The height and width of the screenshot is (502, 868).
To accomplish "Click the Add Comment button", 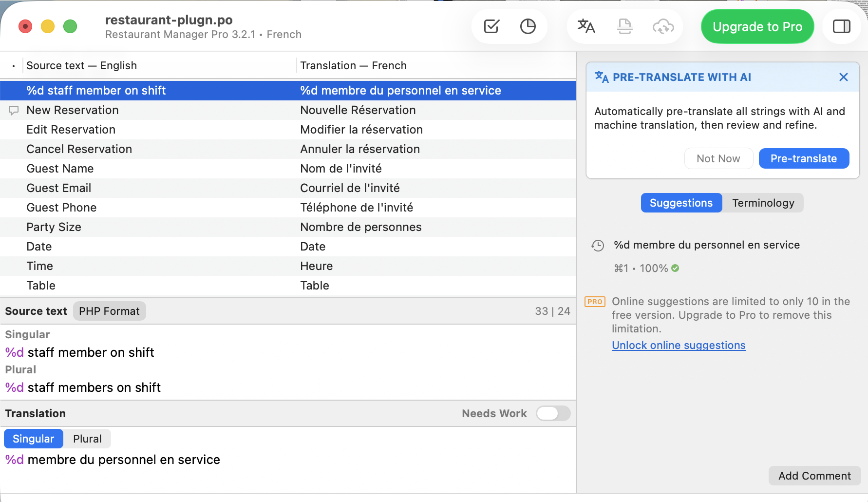I will coord(814,476).
